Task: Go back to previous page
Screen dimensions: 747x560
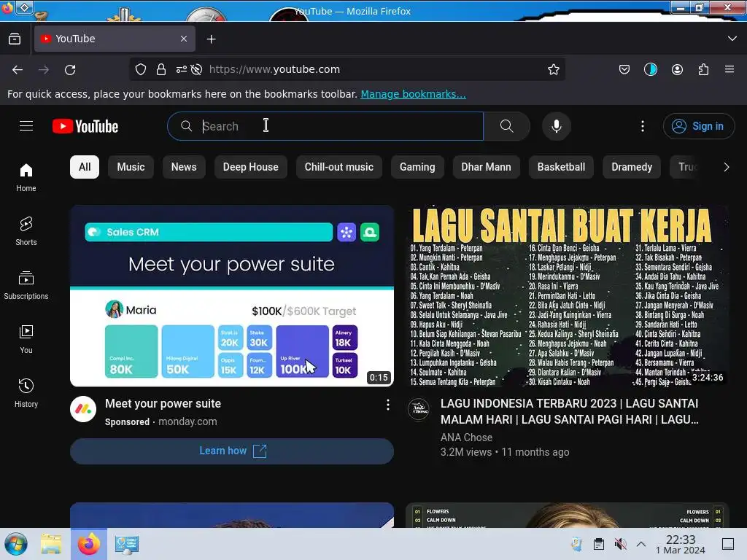Action: pyautogui.click(x=18, y=69)
